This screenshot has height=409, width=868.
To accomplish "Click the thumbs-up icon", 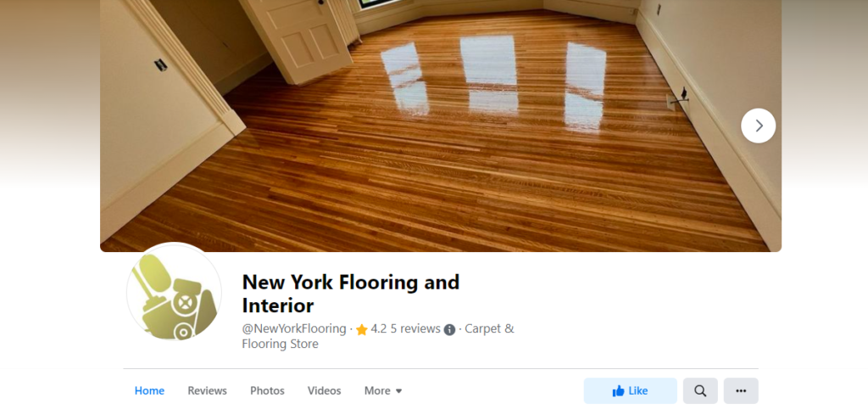I will [x=618, y=390].
